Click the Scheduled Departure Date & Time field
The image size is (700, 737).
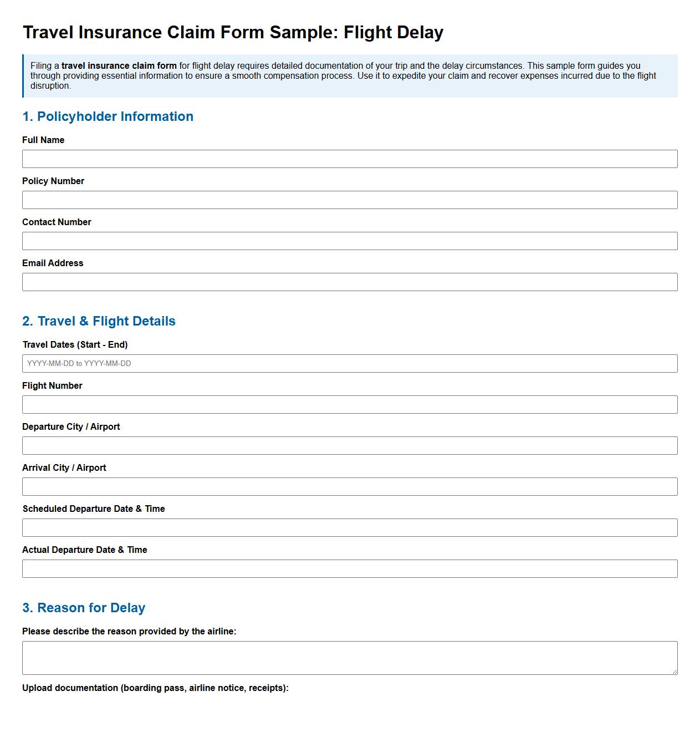[349, 527]
